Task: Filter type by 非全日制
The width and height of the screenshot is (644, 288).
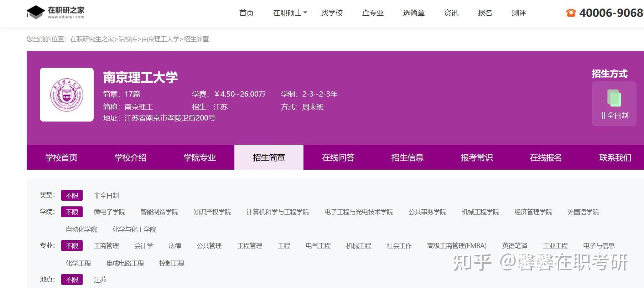Action: click(x=106, y=195)
